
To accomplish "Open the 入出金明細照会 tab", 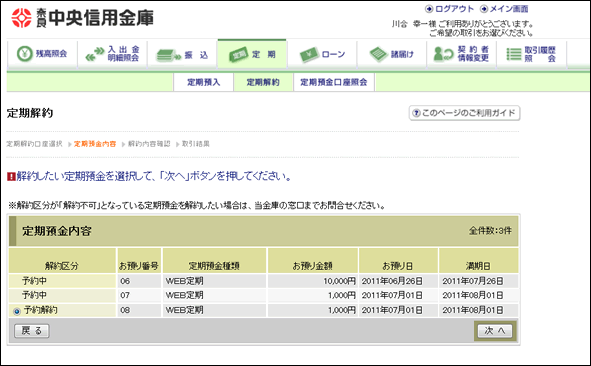I will pos(112,54).
